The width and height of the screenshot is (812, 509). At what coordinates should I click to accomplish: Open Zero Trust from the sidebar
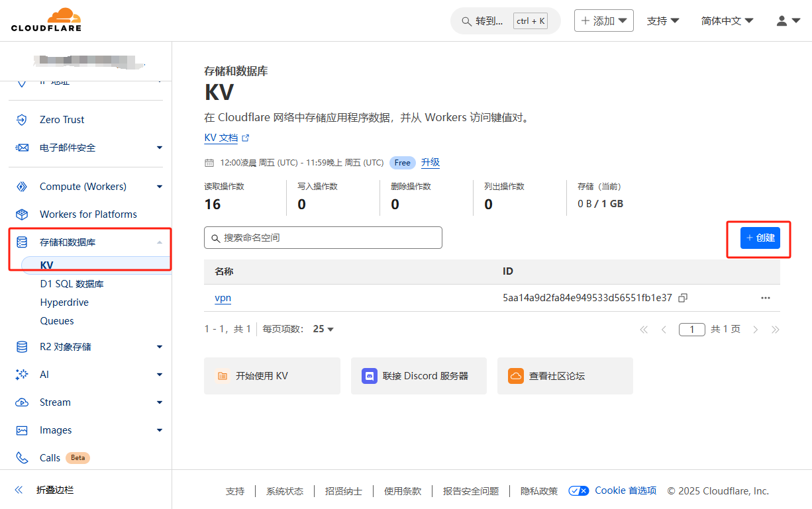coord(62,120)
